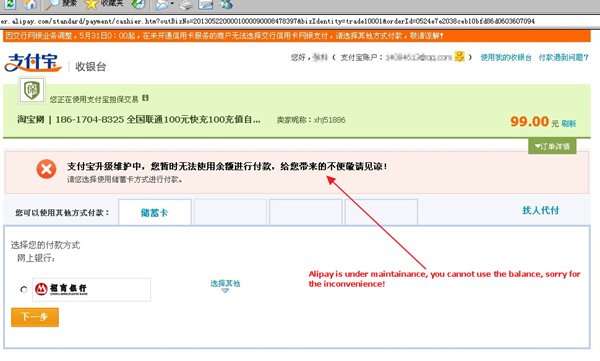Open 找人代付 link
The height and width of the screenshot is (361, 600).
pyautogui.click(x=541, y=210)
